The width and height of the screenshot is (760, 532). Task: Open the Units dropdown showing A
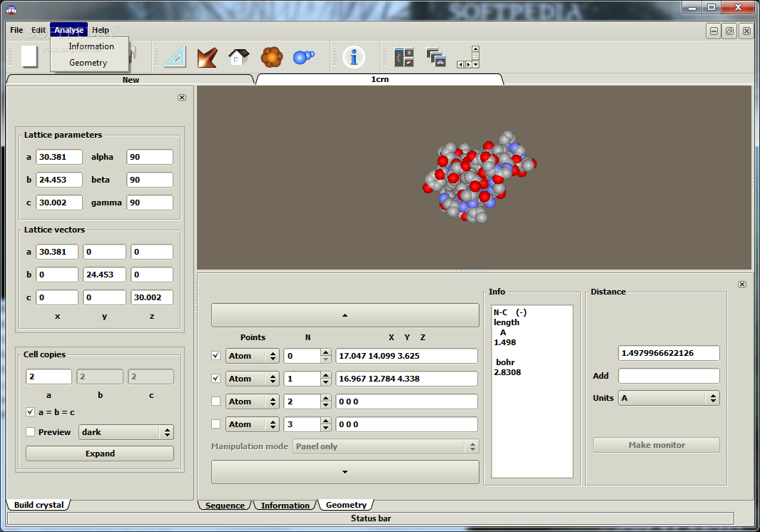coord(669,398)
